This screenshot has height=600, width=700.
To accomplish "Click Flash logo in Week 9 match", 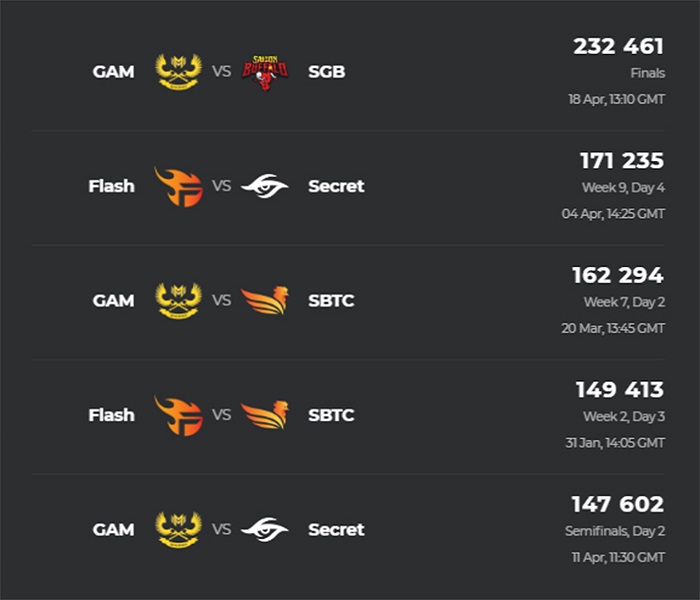I will pyautogui.click(x=179, y=187).
